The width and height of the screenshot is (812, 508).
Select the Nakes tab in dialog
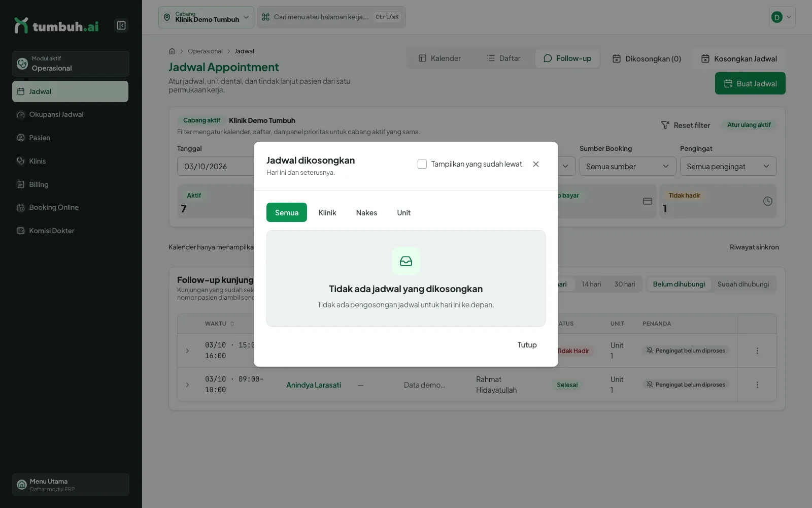point(366,212)
